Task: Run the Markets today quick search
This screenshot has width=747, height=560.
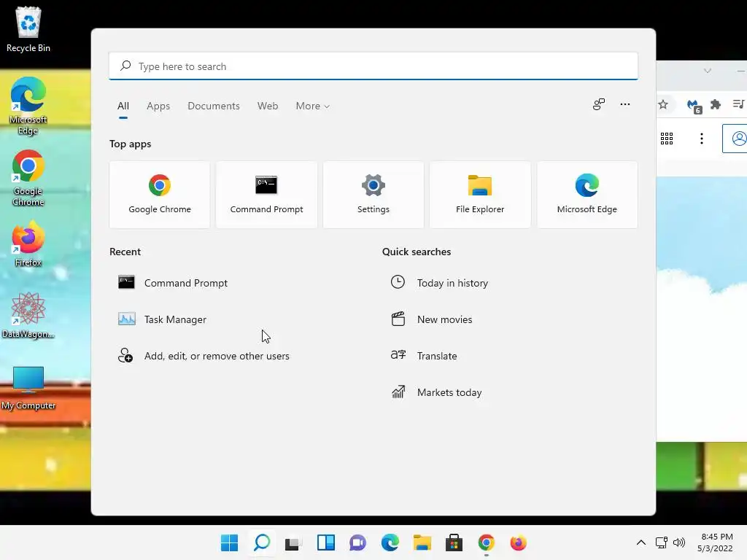Action: [436, 392]
